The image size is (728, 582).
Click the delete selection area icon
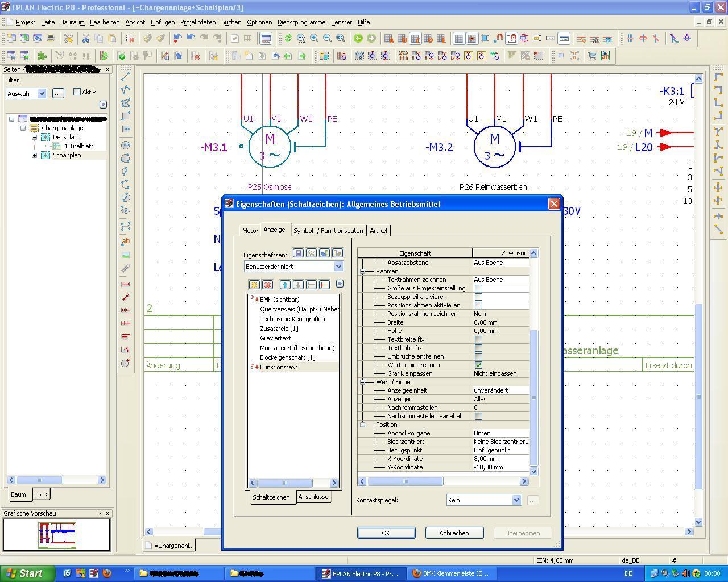point(130,38)
